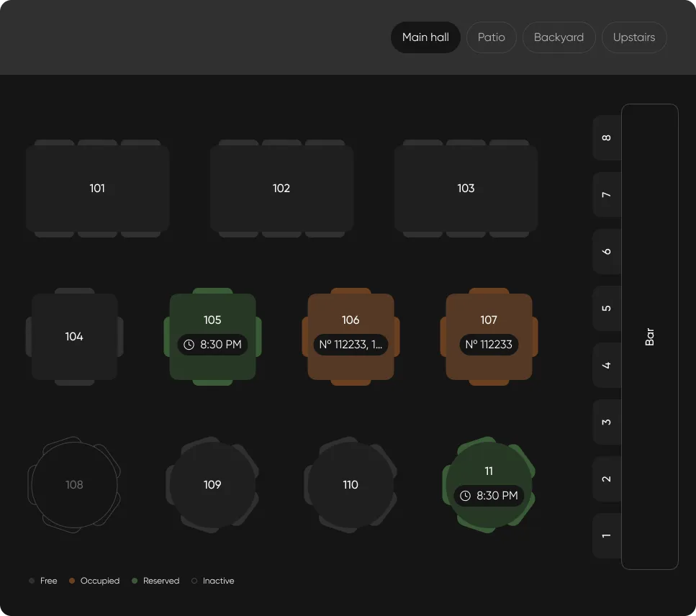696x616 pixels.
Task: Select table 101
Action: coord(97,189)
